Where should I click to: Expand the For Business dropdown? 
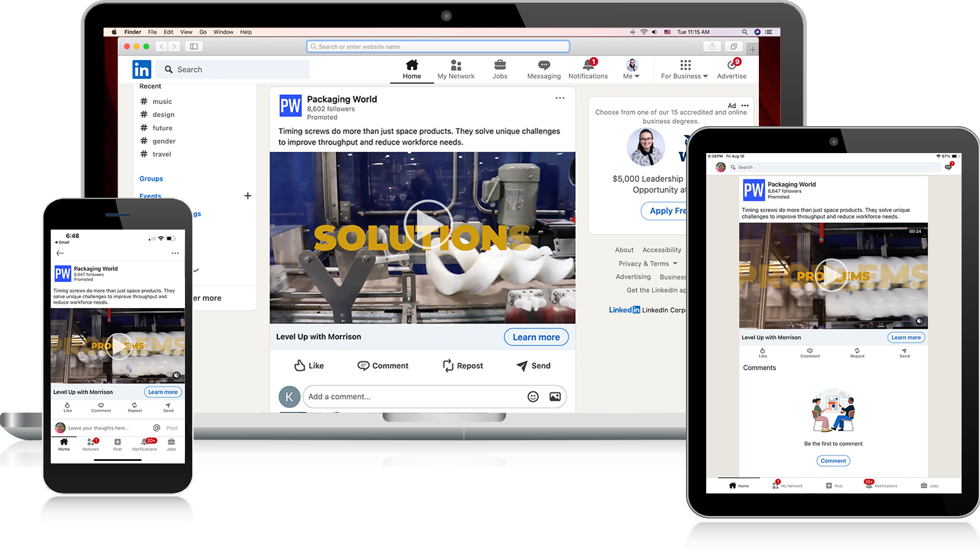pos(685,69)
